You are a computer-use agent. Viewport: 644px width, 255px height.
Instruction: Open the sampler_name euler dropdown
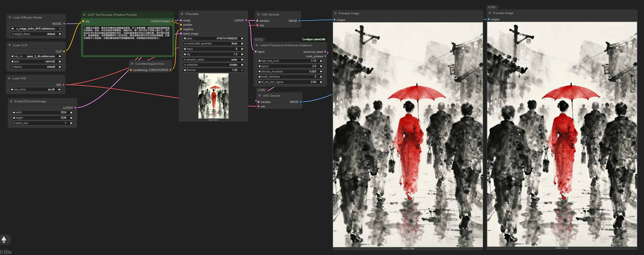click(x=213, y=60)
